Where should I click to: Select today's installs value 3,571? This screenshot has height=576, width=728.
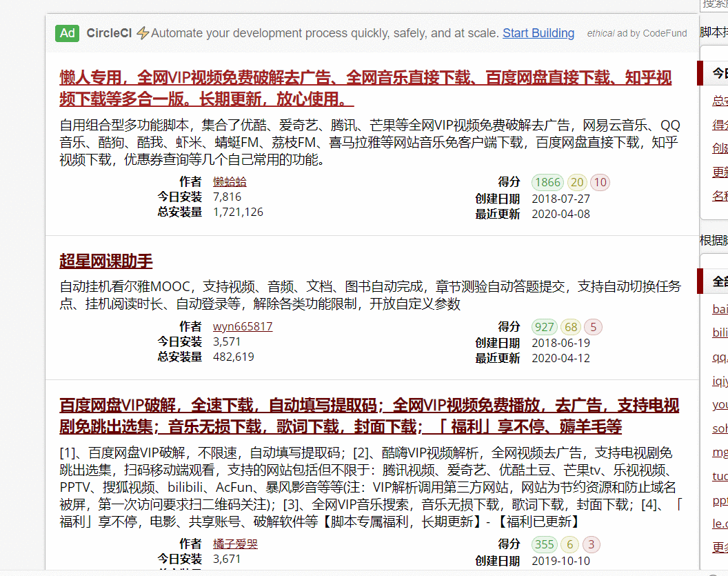pos(227,342)
